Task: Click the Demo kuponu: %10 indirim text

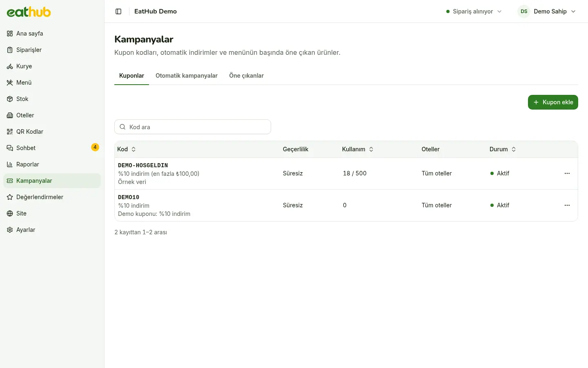Action: 154,214
